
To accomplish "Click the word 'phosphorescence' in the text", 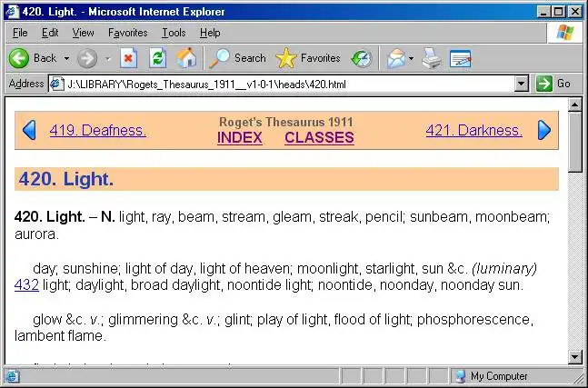I will 473,320.
